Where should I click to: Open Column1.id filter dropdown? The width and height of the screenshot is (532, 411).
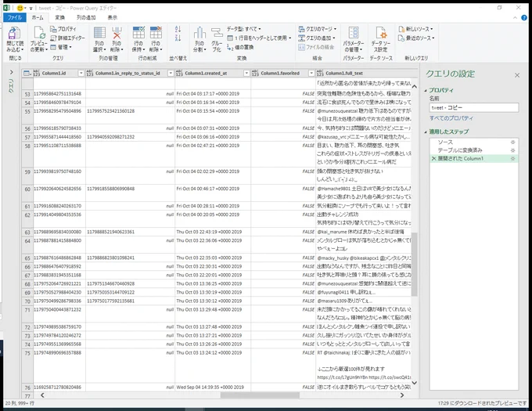coord(81,74)
